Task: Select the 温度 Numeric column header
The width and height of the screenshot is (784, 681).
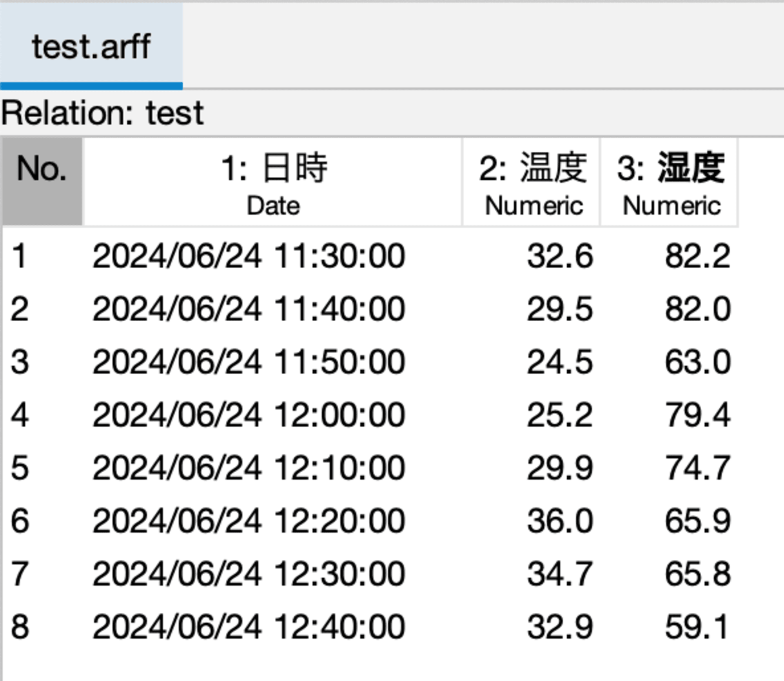Action: pyautogui.click(x=531, y=182)
